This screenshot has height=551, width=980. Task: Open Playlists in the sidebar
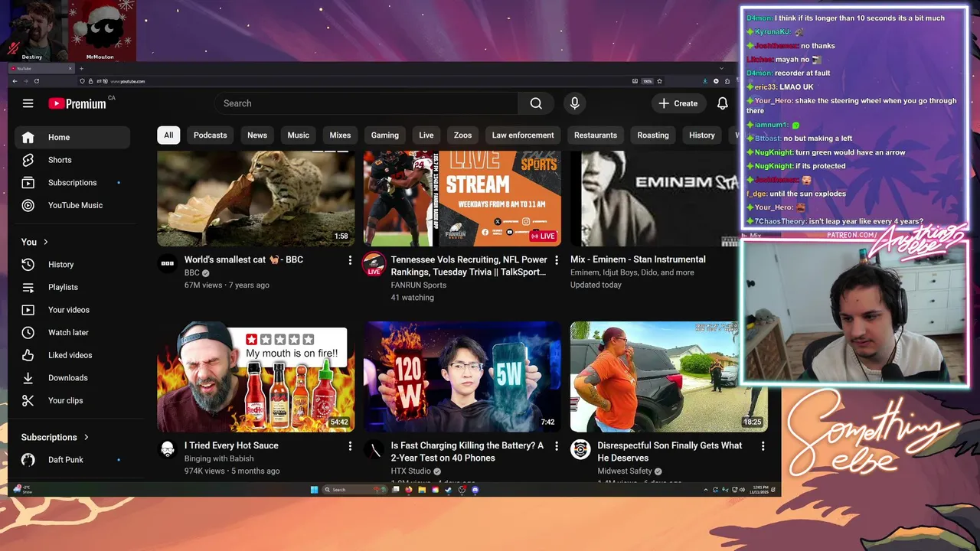(x=72, y=287)
